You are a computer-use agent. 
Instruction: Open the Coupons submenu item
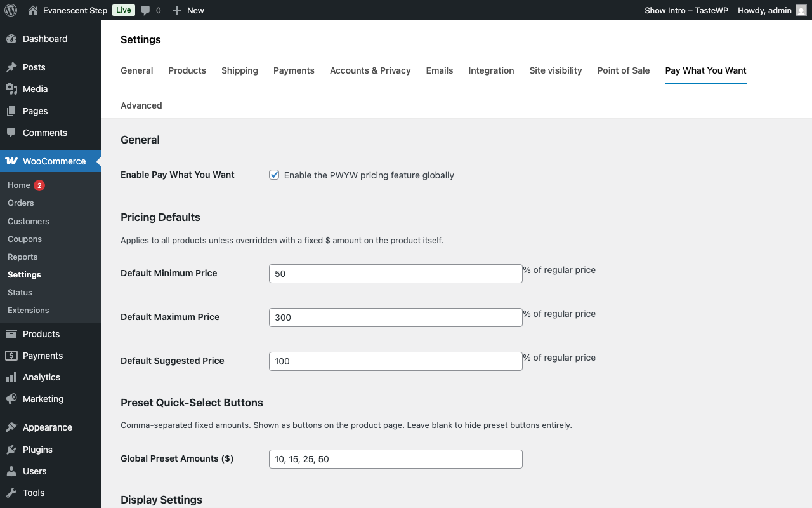(x=25, y=239)
